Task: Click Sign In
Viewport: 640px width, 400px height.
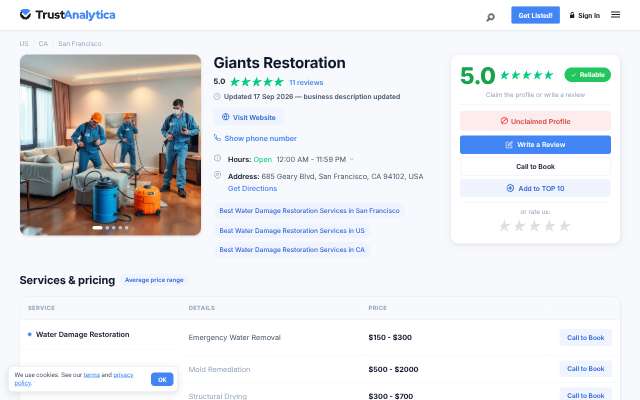Action: pyautogui.click(x=589, y=16)
